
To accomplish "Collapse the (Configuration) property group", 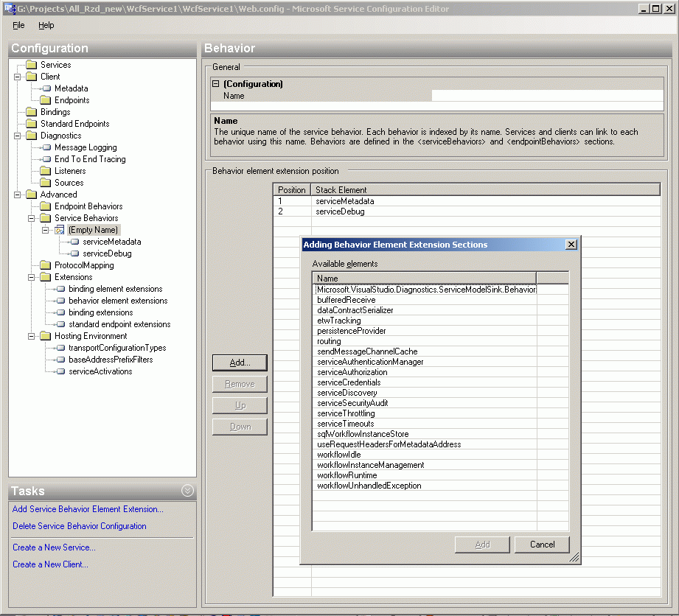I will pyautogui.click(x=216, y=84).
